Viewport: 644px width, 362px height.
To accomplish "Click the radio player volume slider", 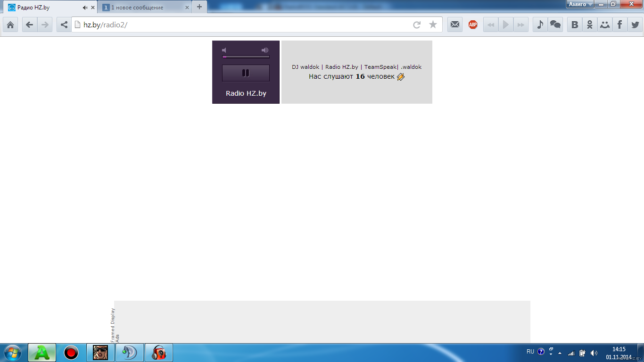I will pyautogui.click(x=246, y=57).
